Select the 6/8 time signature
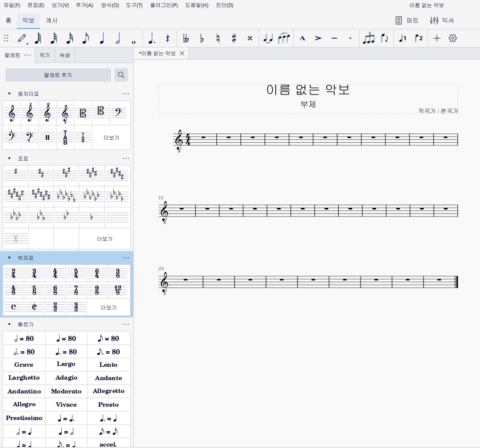Image resolution: width=480 pixels, height=448 pixels. tap(55, 290)
